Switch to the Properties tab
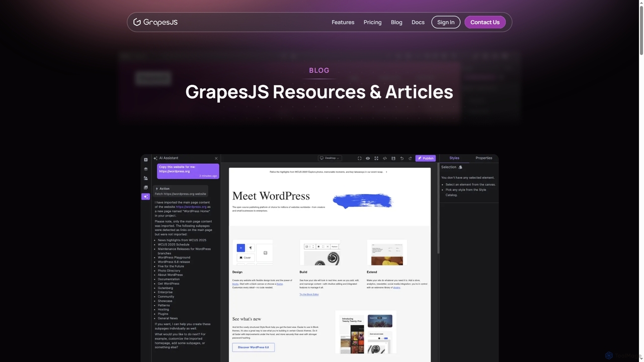Image resolution: width=644 pixels, height=362 pixels. 484,158
